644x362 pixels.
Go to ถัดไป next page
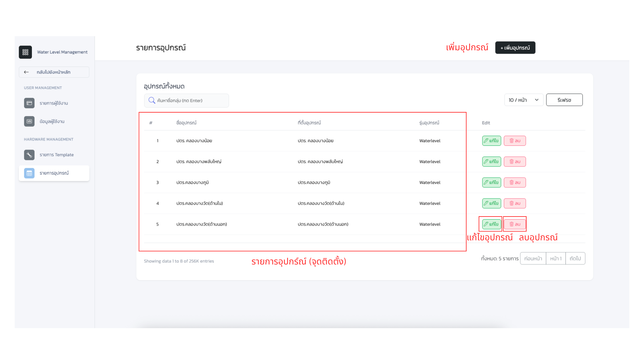(x=575, y=258)
